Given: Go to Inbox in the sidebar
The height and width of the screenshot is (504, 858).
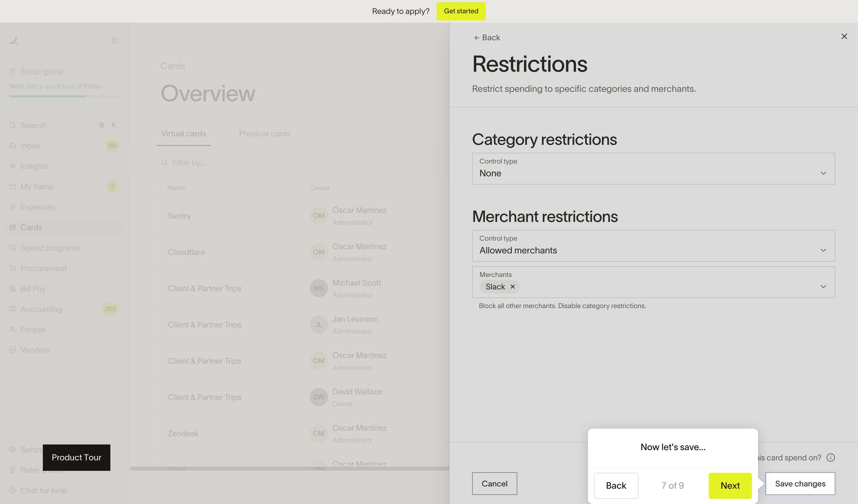Looking at the screenshot, I should pos(64,146).
